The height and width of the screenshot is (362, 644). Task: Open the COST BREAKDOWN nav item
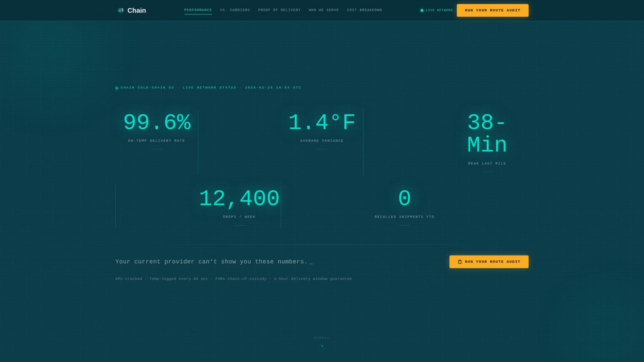point(364,10)
